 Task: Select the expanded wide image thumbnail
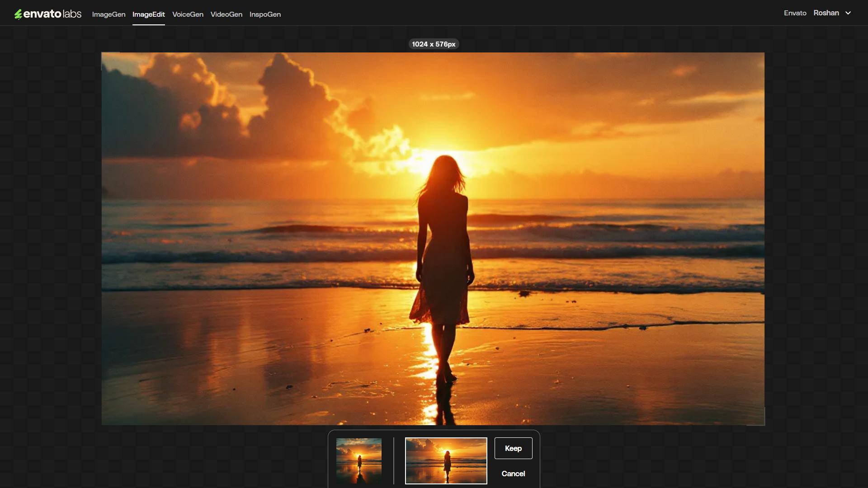click(x=446, y=461)
